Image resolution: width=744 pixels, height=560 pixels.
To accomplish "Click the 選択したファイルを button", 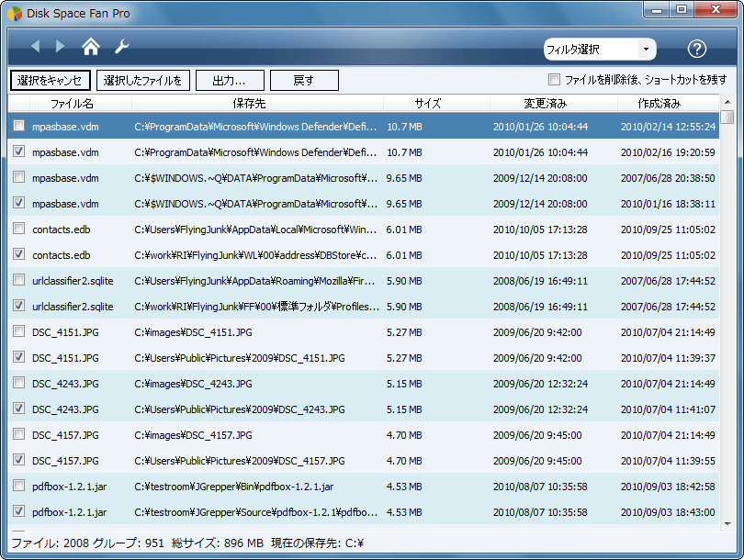I will (x=142, y=80).
